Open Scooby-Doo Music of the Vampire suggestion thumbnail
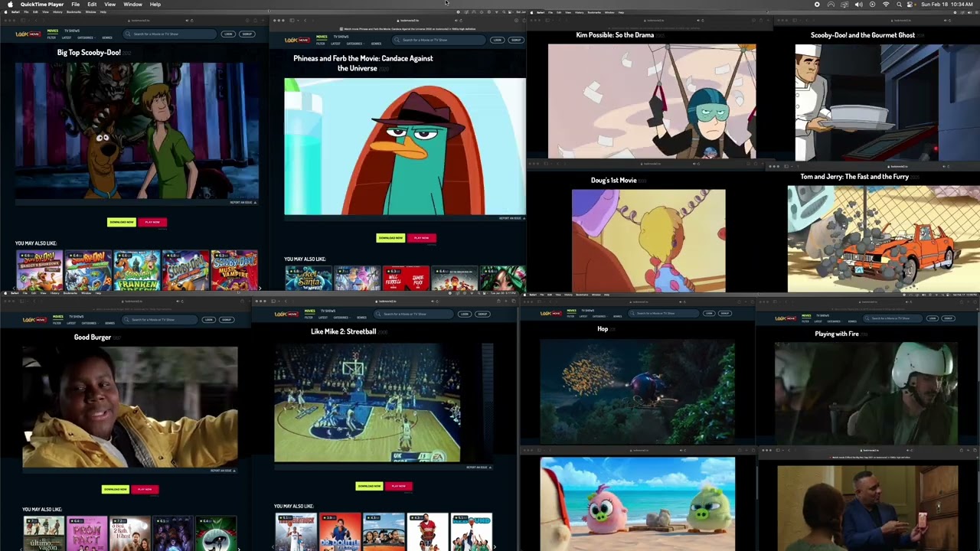The width and height of the screenshot is (980, 551). tap(234, 270)
